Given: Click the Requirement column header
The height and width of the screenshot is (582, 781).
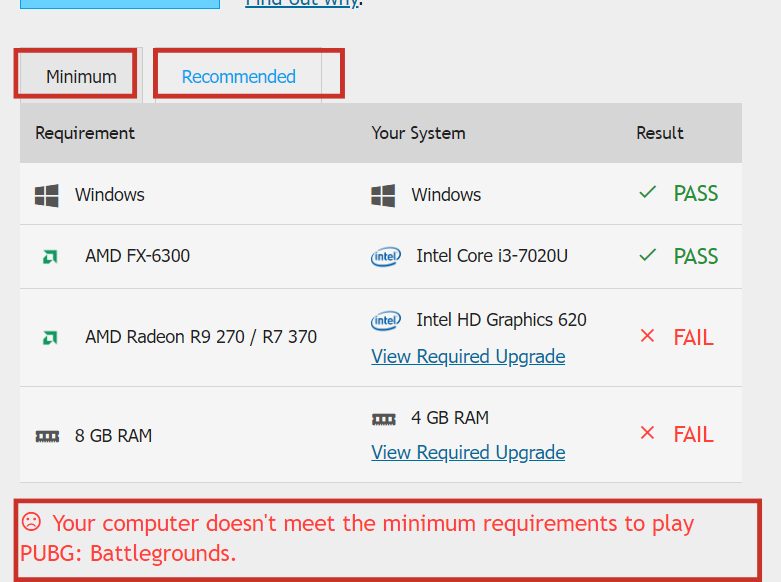Looking at the screenshot, I should click(85, 134).
